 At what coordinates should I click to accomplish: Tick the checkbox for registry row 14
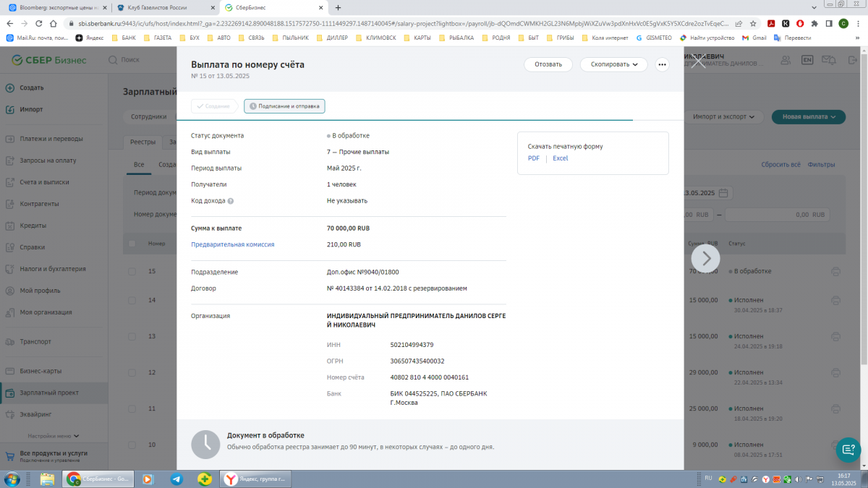tap(132, 300)
